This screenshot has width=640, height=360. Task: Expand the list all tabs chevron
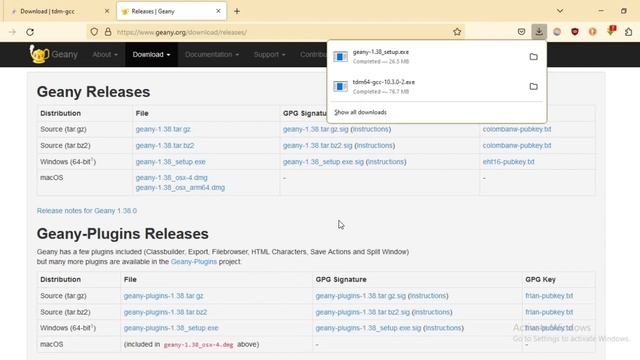click(560, 11)
